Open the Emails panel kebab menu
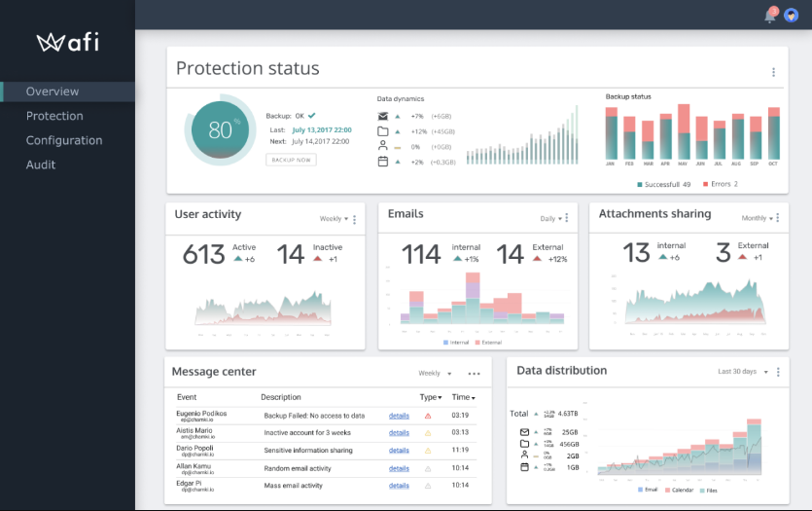The height and width of the screenshot is (511, 812). coord(566,219)
